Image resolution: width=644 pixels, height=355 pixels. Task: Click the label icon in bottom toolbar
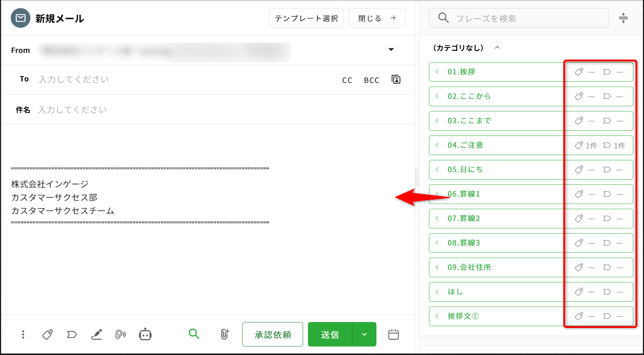pos(72,335)
